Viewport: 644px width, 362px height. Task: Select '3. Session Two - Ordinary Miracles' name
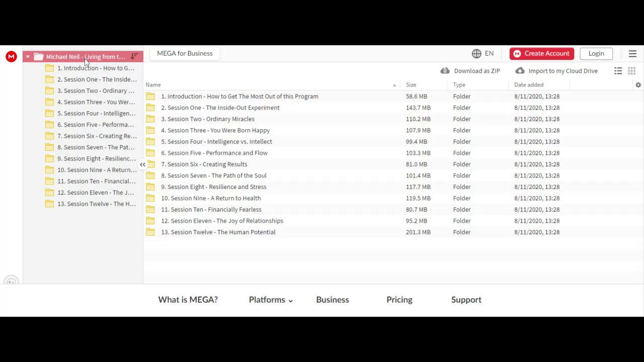(x=208, y=119)
